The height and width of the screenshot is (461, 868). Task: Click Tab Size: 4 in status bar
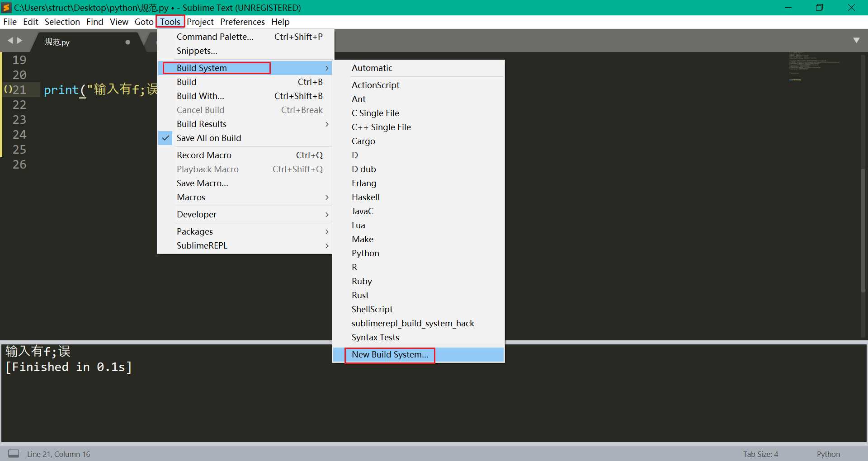tap(760, 454)
